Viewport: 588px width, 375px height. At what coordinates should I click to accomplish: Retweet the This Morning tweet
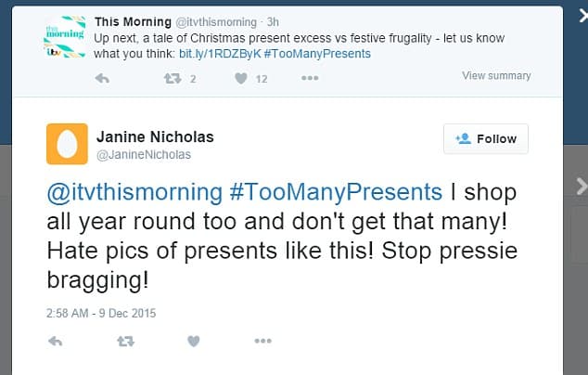tap(173, 79)
